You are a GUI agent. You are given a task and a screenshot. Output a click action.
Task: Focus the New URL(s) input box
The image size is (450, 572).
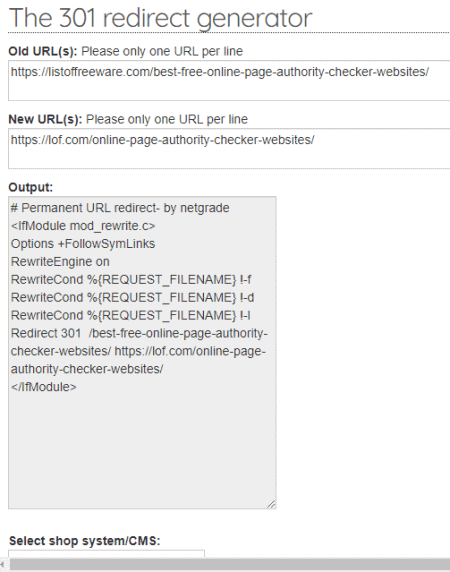coord(229,148)
